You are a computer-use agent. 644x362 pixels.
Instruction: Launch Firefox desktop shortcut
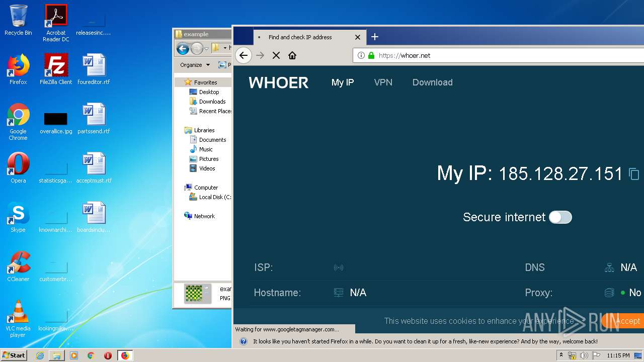click(18, 69)
